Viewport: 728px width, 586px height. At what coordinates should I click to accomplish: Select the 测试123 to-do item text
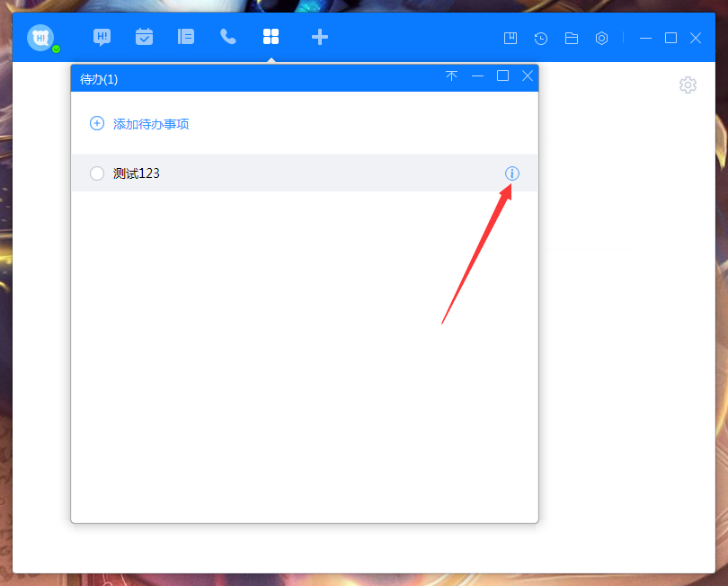pyautogui.click(x=137, y=173)
